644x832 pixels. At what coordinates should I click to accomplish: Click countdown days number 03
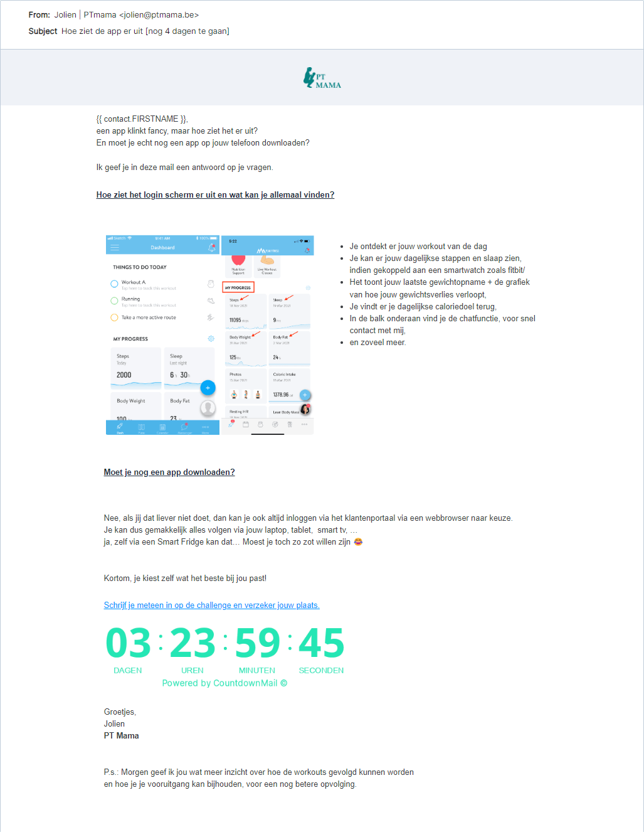pos(128,643)
